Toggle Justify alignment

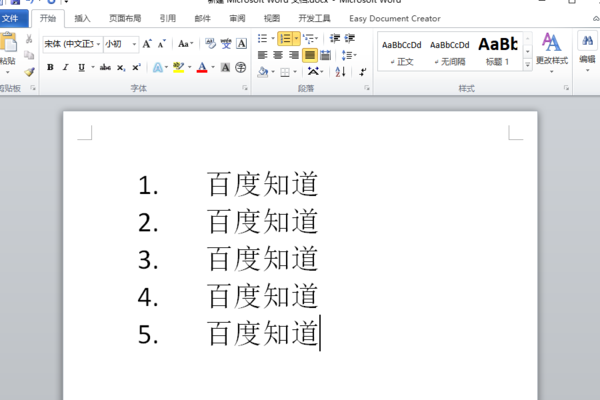(x=310, y=55)
